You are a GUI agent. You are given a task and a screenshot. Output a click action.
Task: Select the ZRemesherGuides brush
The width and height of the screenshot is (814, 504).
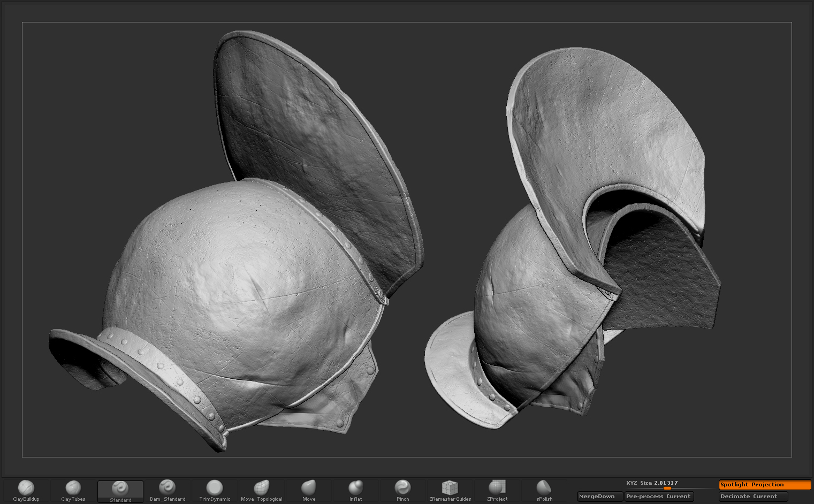[450, 491]
